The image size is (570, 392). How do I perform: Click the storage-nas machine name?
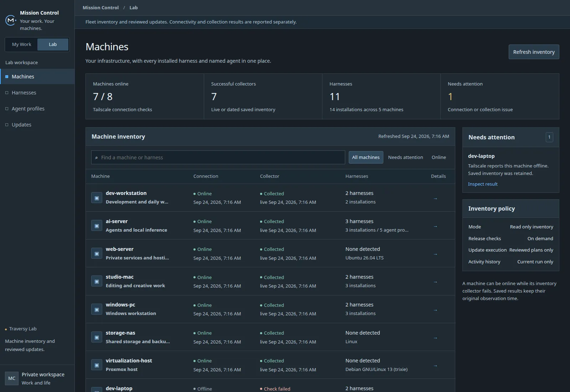[x=120, y=333]
